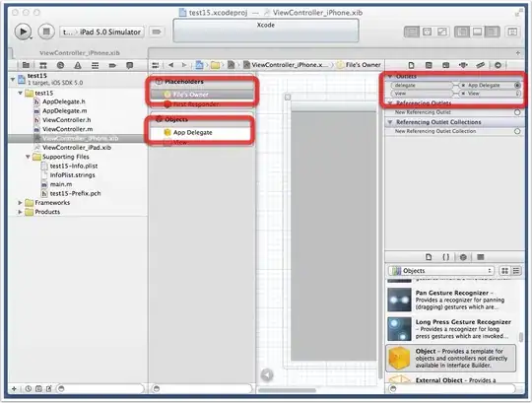The height and width of the screenshot is (403, 532).
Task: Show the Breakpoint navigator
Action: 112,65
